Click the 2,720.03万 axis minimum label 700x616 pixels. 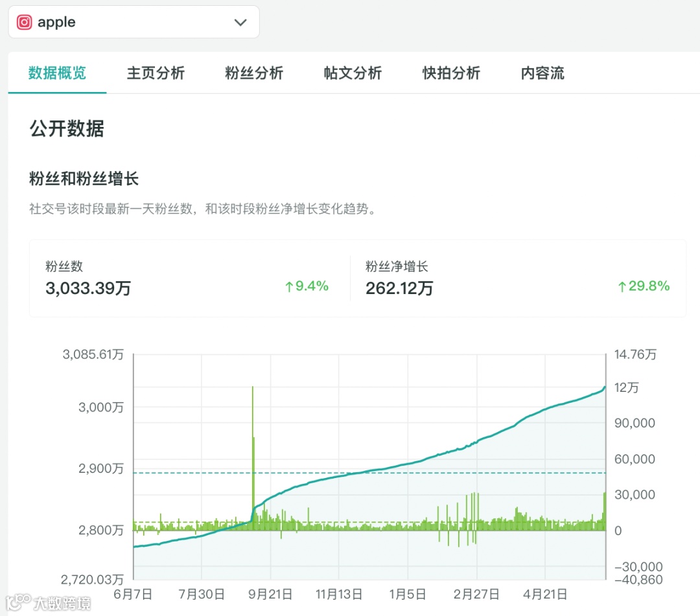click(x=92, y=580)
